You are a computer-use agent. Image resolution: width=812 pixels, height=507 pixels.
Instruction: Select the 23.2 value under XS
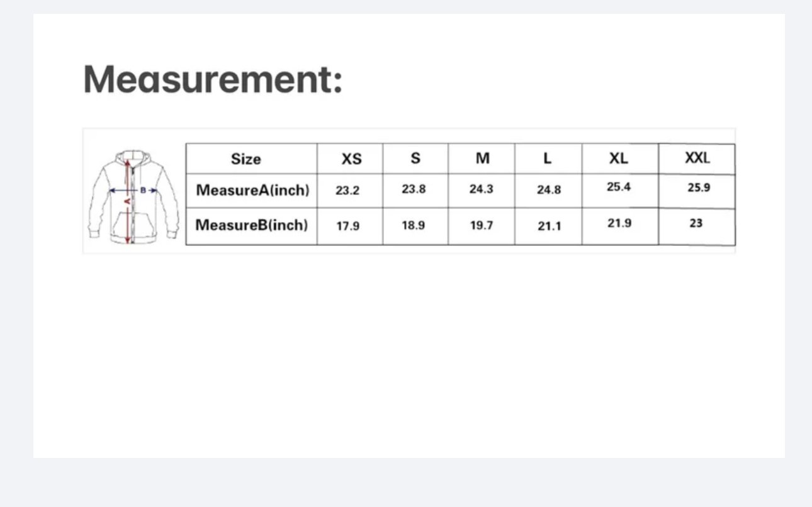click(347, 190)
